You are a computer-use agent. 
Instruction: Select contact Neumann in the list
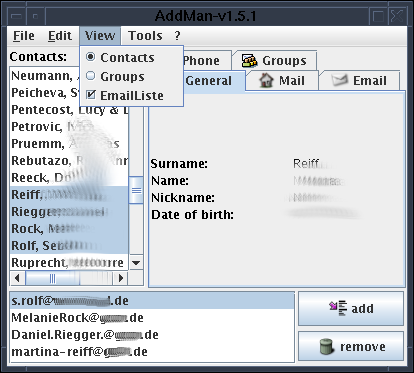coord(45,76)
